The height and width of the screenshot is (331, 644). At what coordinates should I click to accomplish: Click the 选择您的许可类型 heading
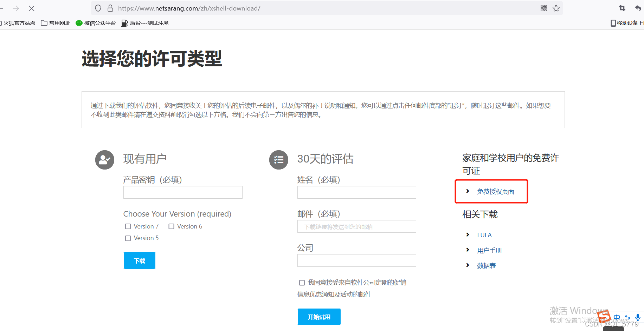coord(152,58)
